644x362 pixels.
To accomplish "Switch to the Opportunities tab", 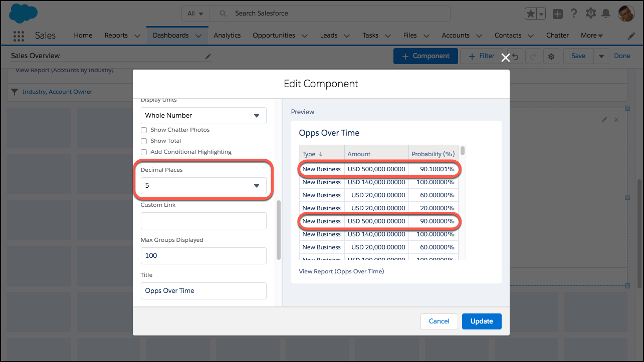I will point(274,36).
